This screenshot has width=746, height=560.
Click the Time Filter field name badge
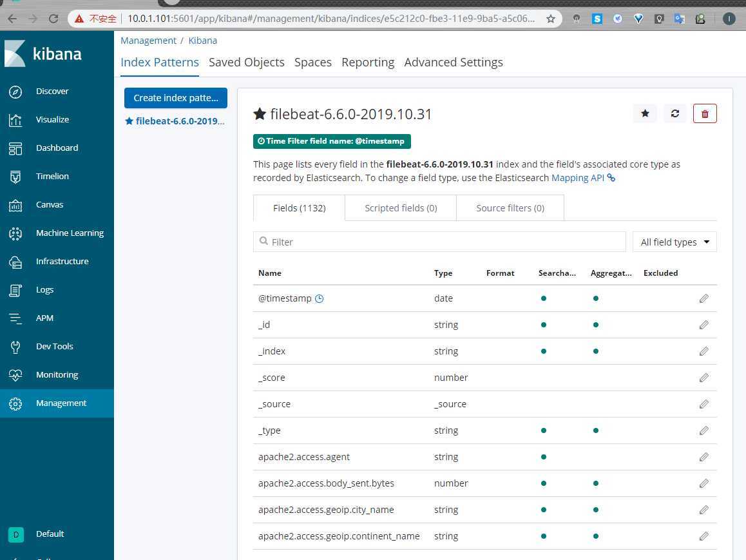coord(332,141)
